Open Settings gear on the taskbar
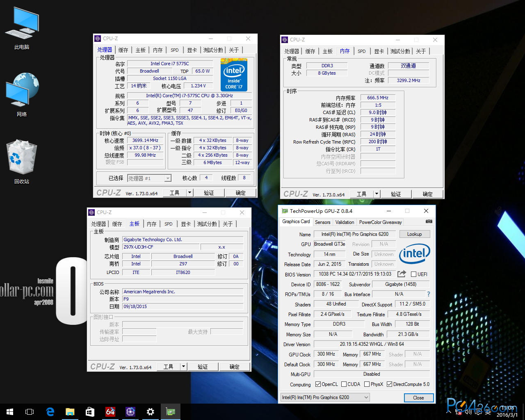Screen dimensions: 525x420 click(x=151, y=412)
